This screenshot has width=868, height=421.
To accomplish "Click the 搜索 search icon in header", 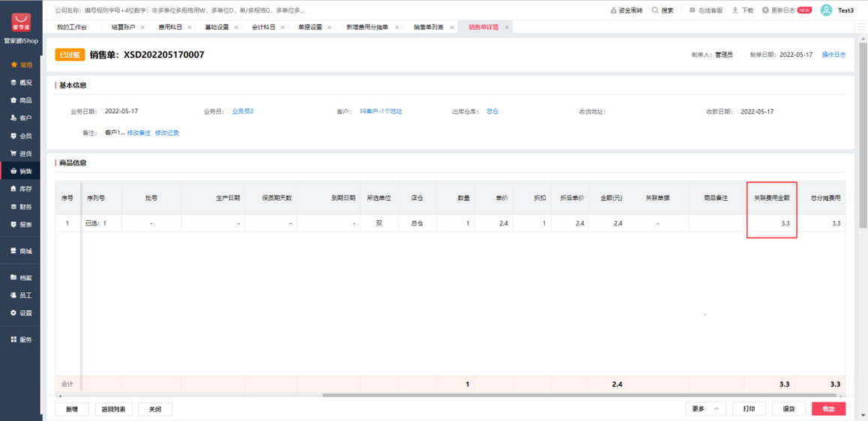I will click(663, 10).
